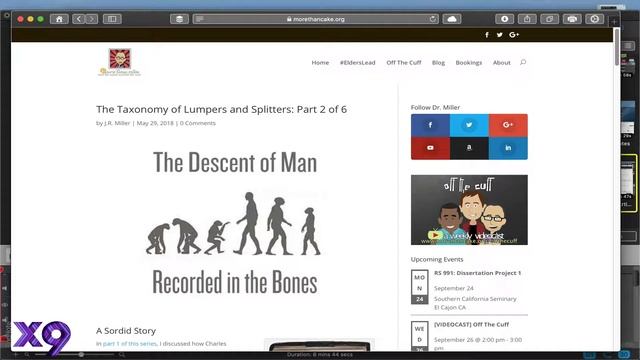The width and height of the screenshot is (640, 360).
Task: Open a new tab with plus button
Action: click(x=614, y=22)
